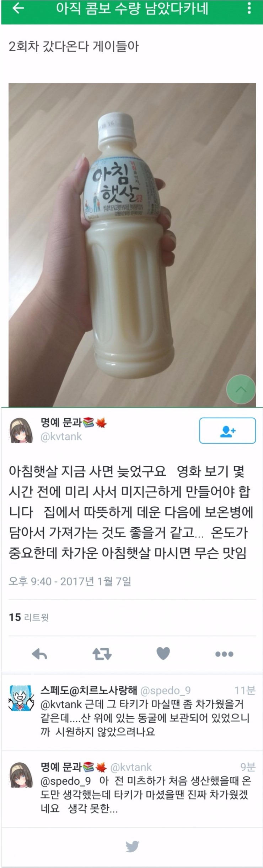Click the Twitter bird logo at bottom

(x=132, y=846)
